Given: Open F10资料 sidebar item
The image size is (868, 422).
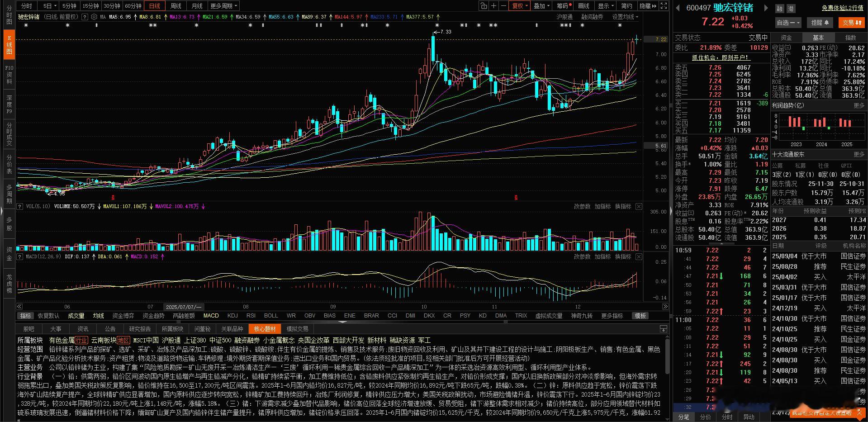Looking at the screenshot, I should point(9,74).
